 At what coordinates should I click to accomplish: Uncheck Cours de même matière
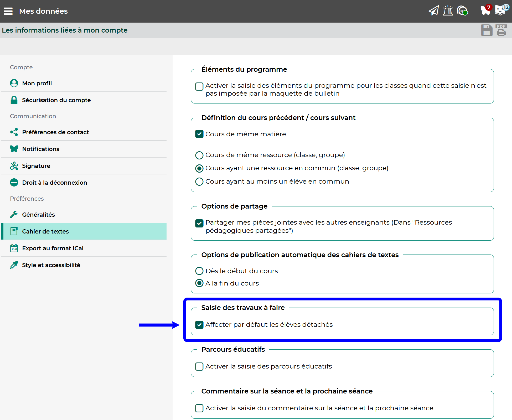pyautogui.click(x=199, y=134)
